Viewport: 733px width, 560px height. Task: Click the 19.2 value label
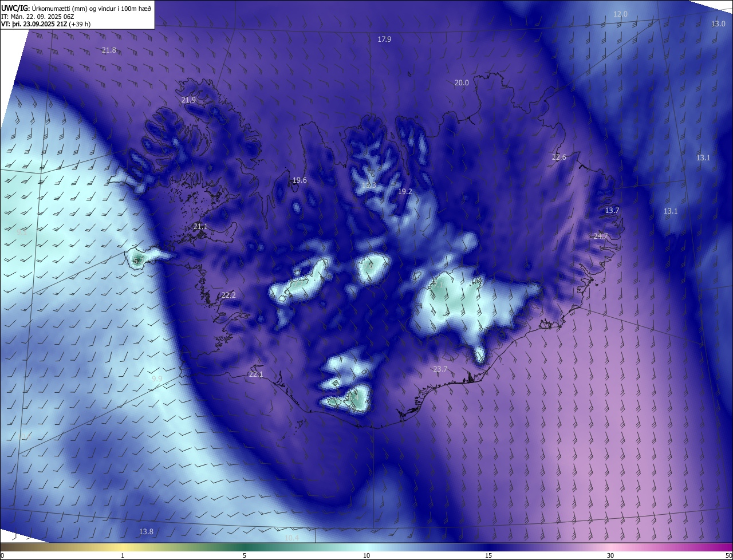click(x=405, y=192)
